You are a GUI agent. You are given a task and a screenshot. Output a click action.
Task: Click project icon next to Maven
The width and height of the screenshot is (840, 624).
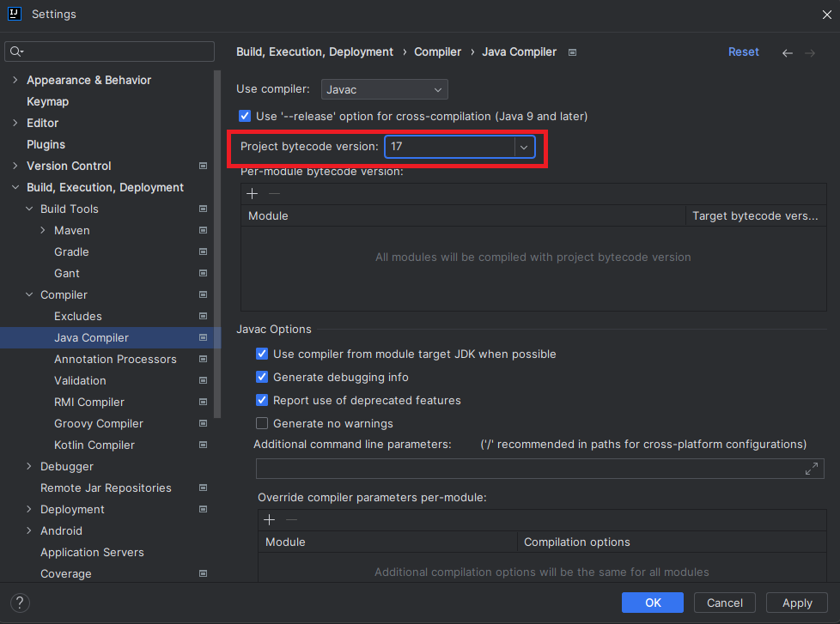203,230
